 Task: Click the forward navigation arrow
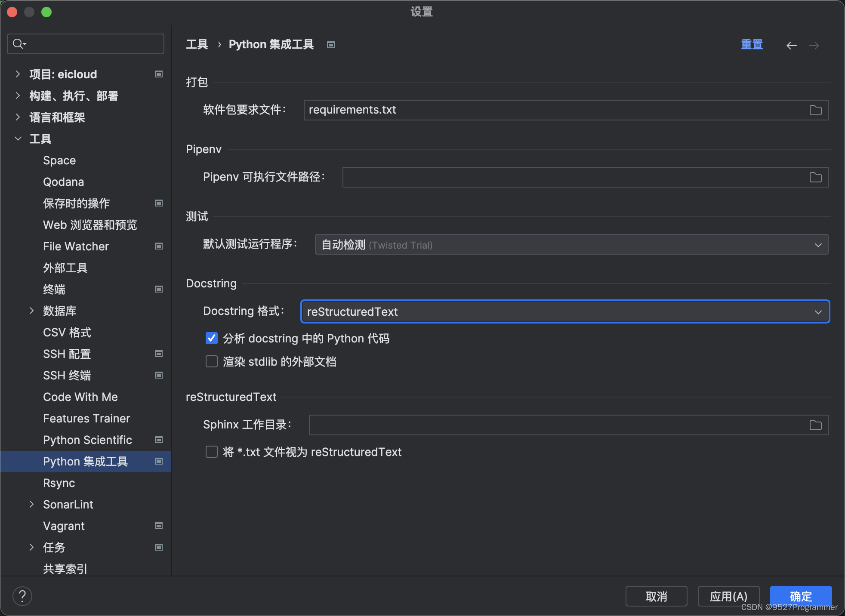[x=814, y=45]
